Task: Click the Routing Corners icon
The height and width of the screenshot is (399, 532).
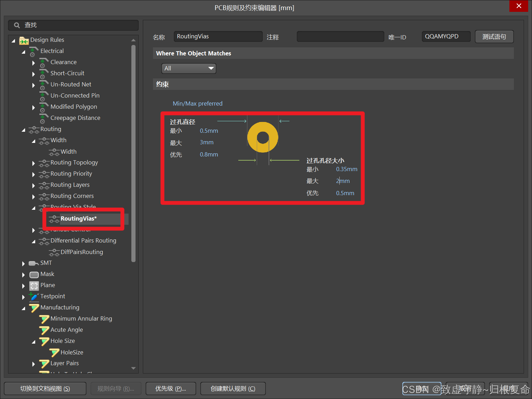Action: coord(44,197)
